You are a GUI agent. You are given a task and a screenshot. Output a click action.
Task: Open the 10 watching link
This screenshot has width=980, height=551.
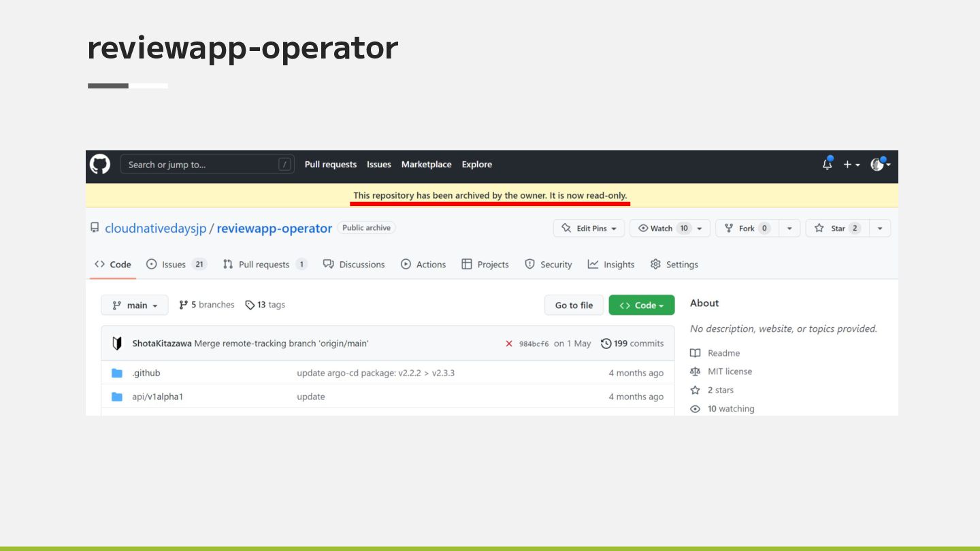pos(723,409)
